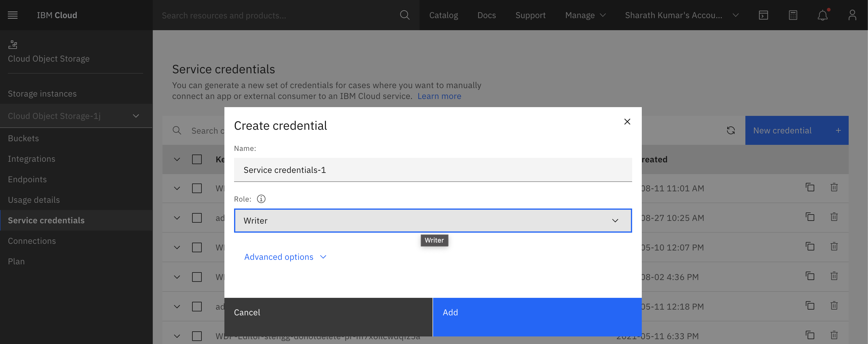Close the Create credential dialog

point(627,122)
